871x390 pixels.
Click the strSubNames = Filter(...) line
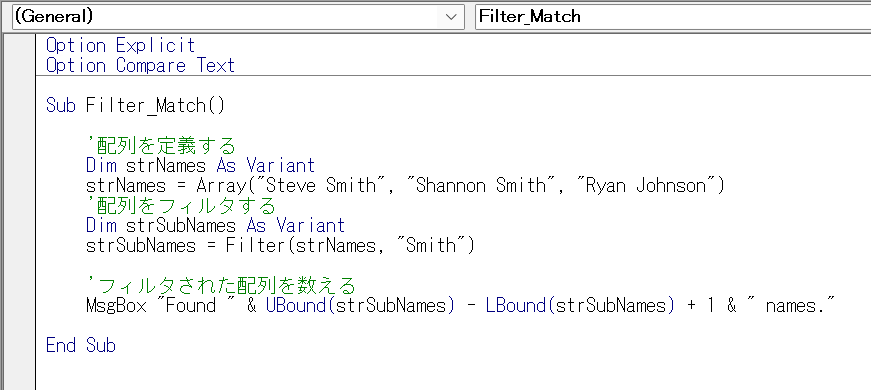pos(281,246)
